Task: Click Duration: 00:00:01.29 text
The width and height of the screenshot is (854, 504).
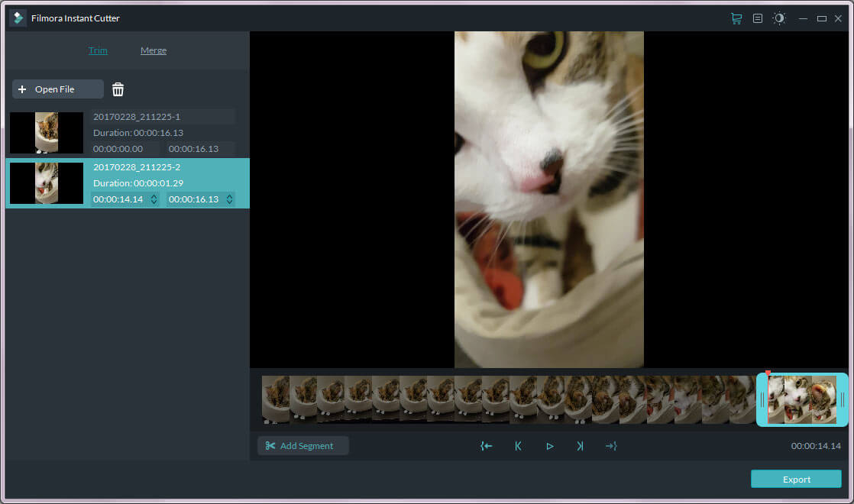Action: (138, 183)
